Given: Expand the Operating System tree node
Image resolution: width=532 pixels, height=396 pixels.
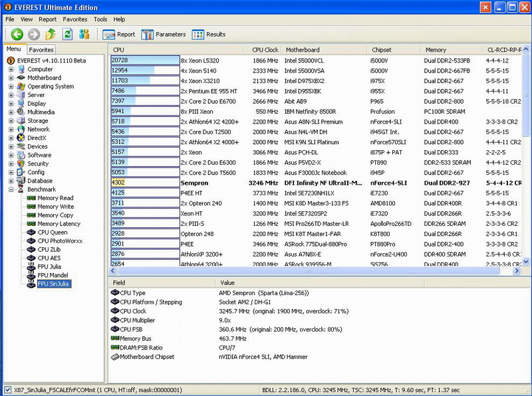Looking at the screenshot, I should [x=11, y=86].
